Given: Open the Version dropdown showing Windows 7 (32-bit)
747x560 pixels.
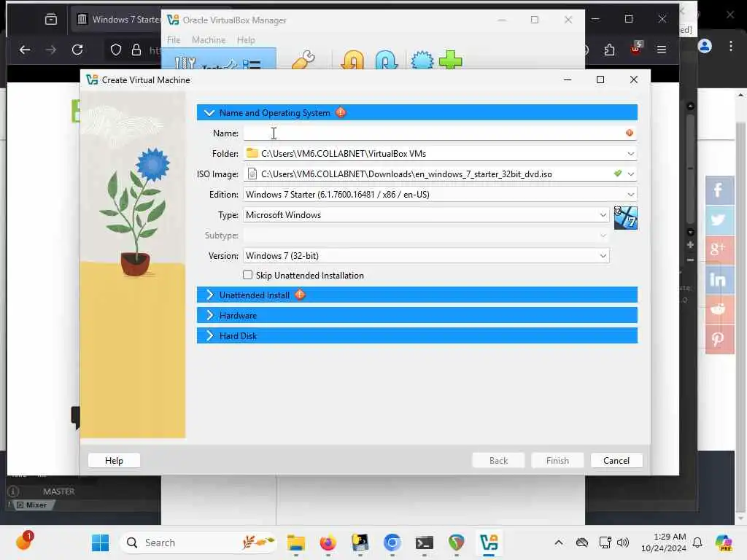Looking at the screenshot, I should 426,256.
